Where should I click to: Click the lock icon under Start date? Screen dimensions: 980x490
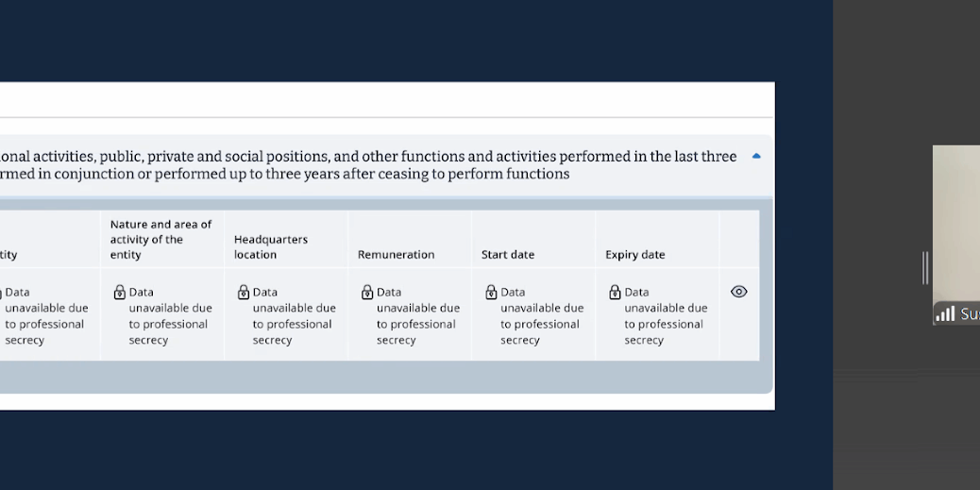491,293
